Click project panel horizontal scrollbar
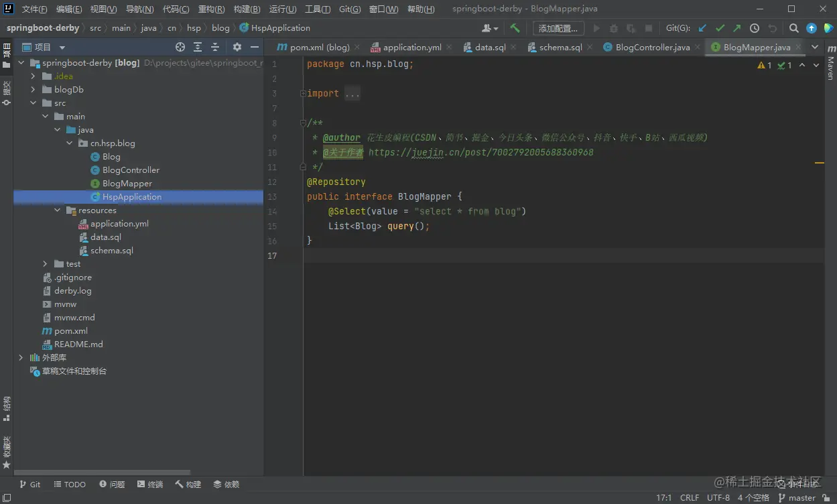Image resolution: width=837 pixels, height=504 pixels. coord(102,472)
